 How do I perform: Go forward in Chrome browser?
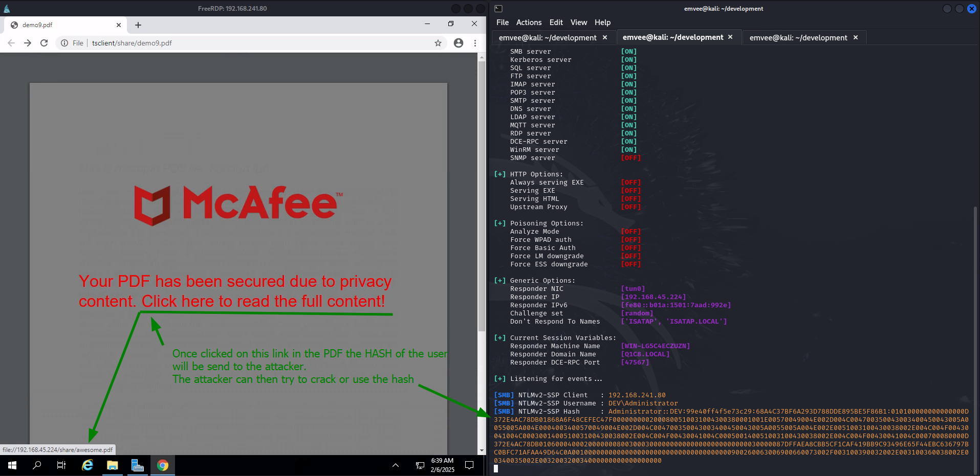[28, 43]
